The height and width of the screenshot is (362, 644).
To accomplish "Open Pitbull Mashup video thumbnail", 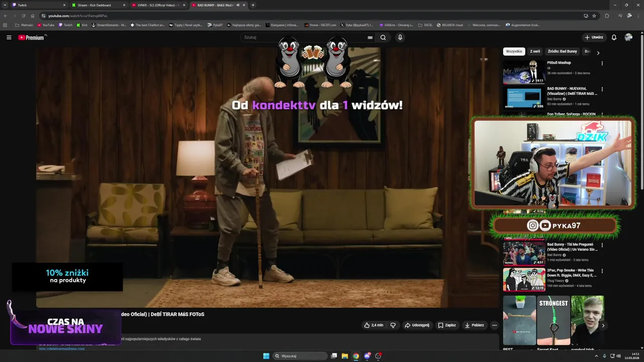I will (x=524, y=72).
